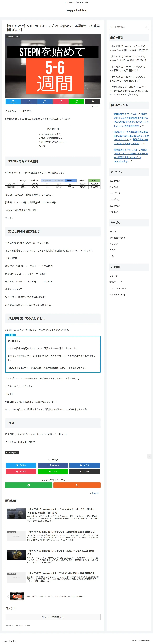Viewport: 153px width, 644px height.
Task: Open the STEPN results table image
Action: coord(53,184)
